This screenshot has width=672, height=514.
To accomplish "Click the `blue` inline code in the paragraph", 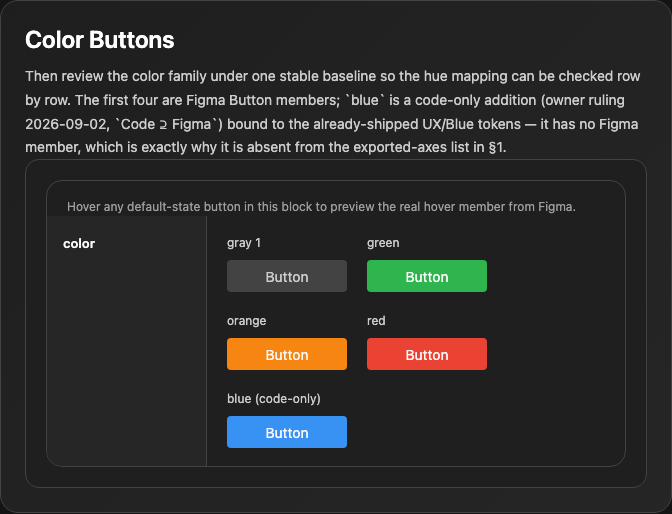I will 364,100.
